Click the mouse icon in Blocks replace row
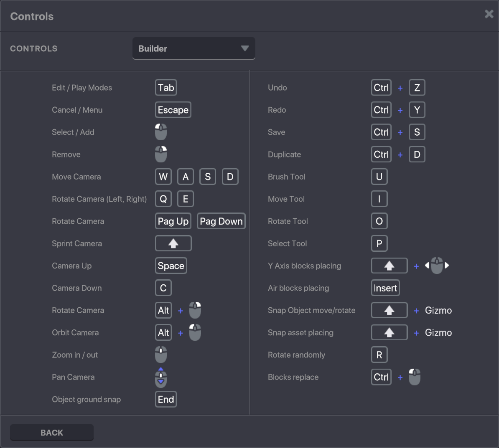 point(415,377)
